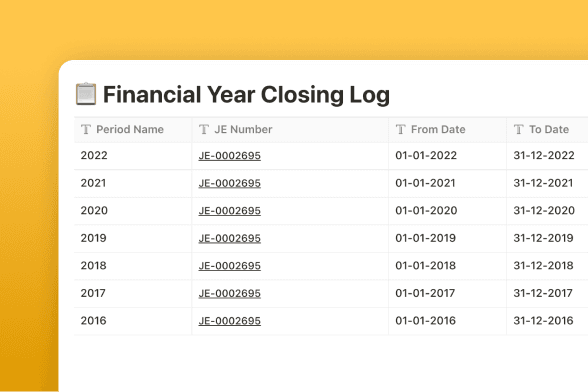Open JE-0002695 link in the 2021 row
The width and height of the screenshot is (588, 392).
(230, 183)
